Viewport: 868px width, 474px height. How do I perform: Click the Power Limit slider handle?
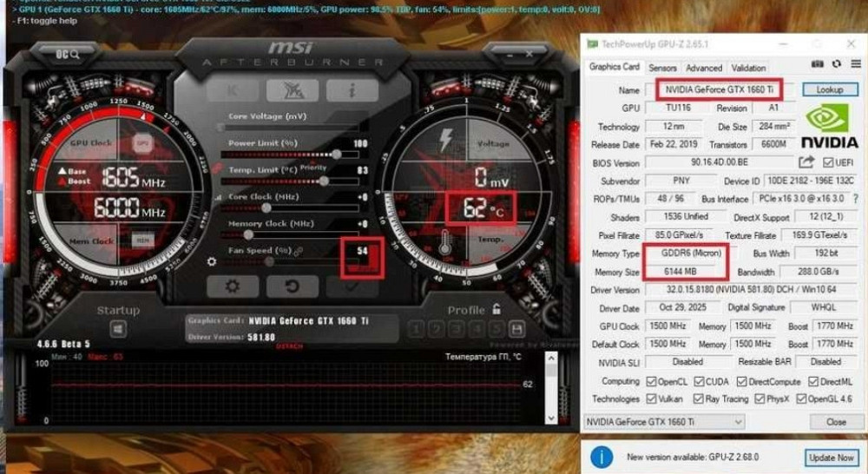pos(337,155)
